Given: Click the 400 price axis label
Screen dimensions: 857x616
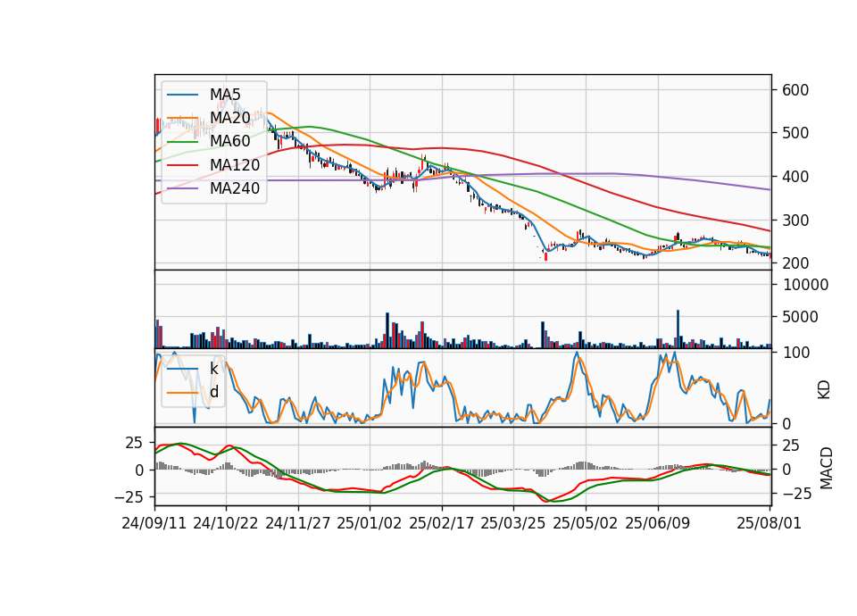Looking at the screenshot, I should pos(795,177).
